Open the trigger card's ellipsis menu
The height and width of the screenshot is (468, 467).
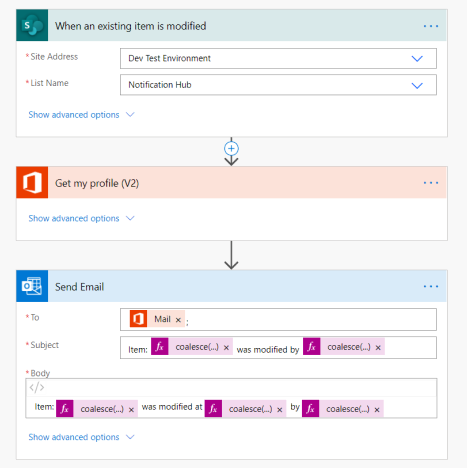pyautogui.click(x=431, y=26)
